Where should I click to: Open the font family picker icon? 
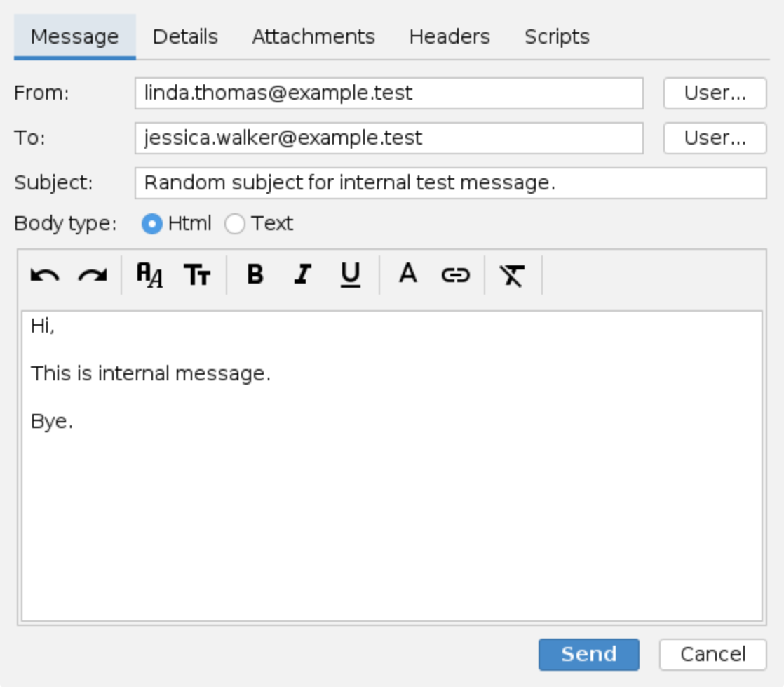point(149,275)
